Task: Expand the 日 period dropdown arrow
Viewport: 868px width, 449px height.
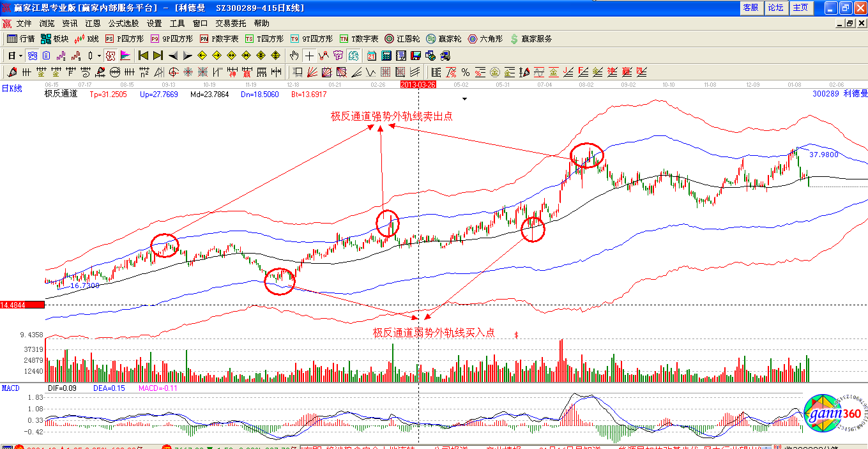Action: 20,56
